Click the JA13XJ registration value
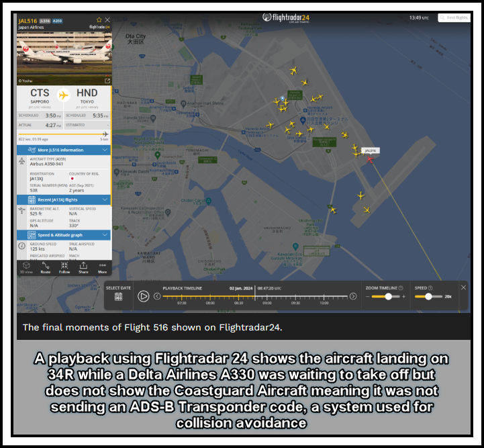Screen dimensions: 484x448 (36, 179)
